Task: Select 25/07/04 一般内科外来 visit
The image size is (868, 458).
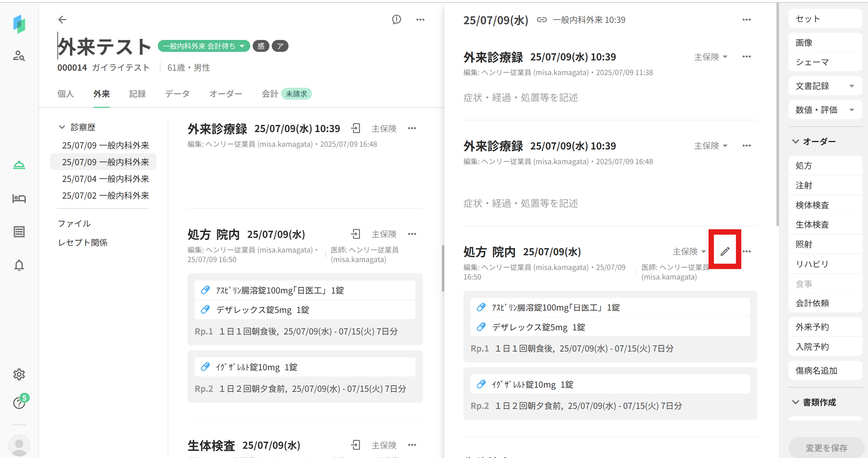Action: pos(105,179)
